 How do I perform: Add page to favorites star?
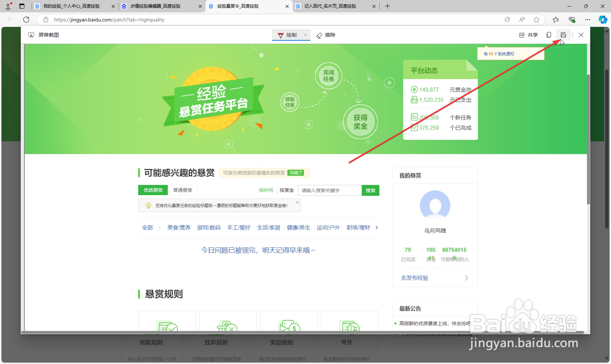(536, 20)
